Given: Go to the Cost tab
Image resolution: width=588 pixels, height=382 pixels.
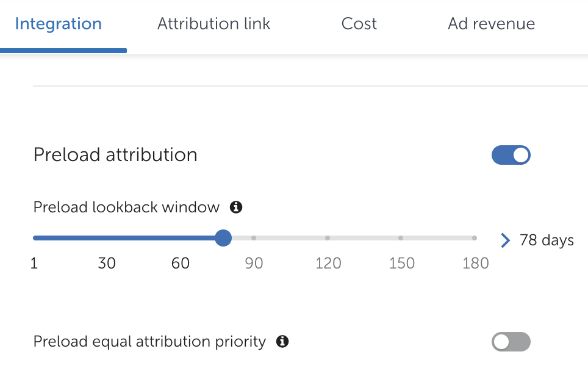Looking at the screenshot, I should click(359, 24).
